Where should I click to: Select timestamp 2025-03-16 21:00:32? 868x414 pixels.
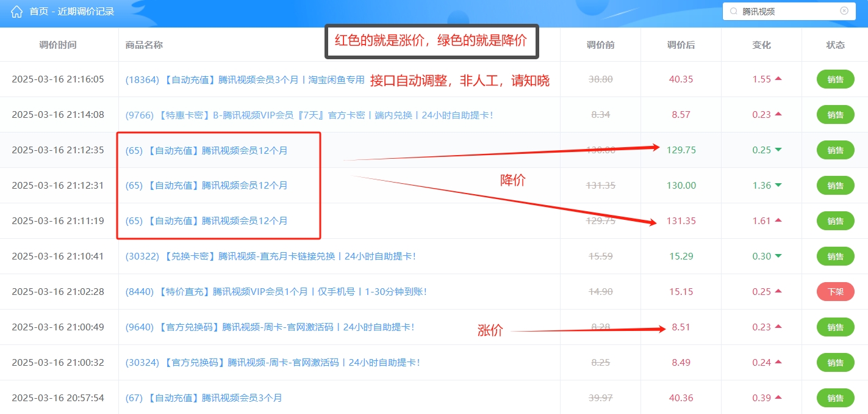(58, 363)
